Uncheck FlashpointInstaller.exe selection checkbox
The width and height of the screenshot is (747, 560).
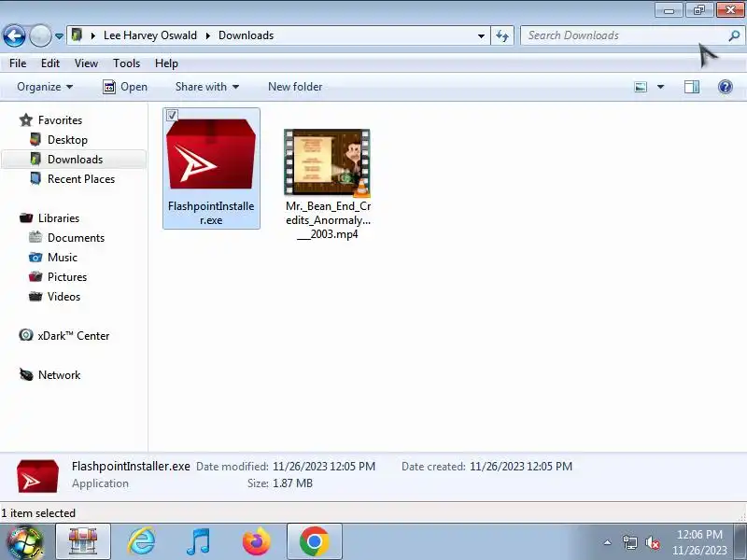click(172, 115)
